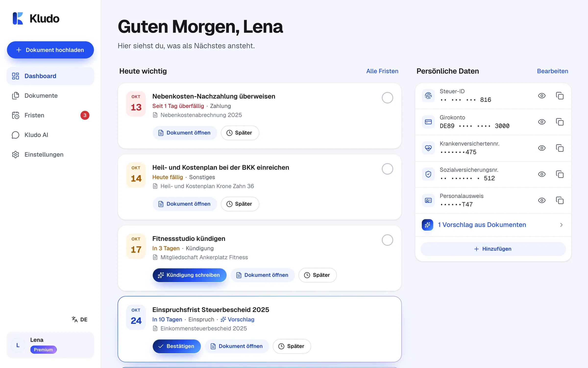Reveal the Steuer-ID with the eye icon

542,96
